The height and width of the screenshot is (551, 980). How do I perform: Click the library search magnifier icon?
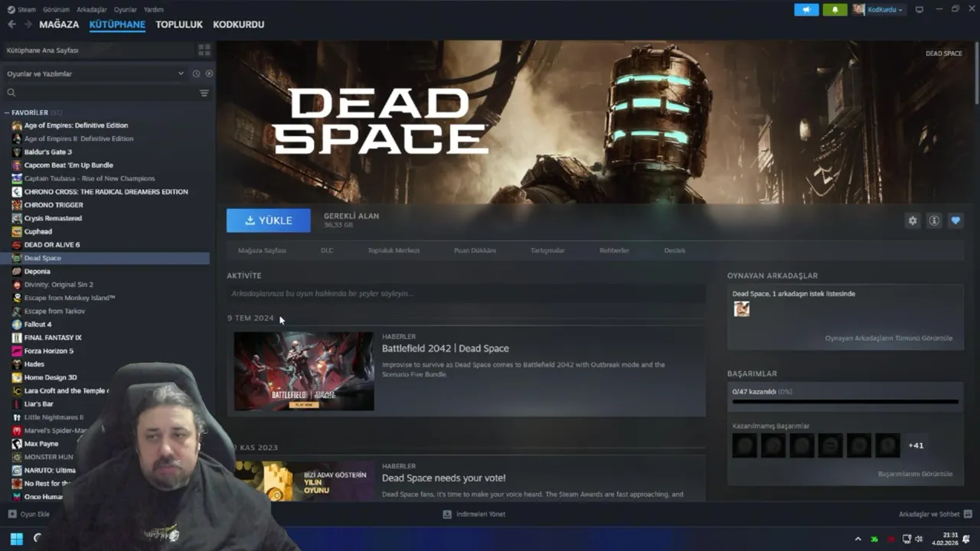11,93
